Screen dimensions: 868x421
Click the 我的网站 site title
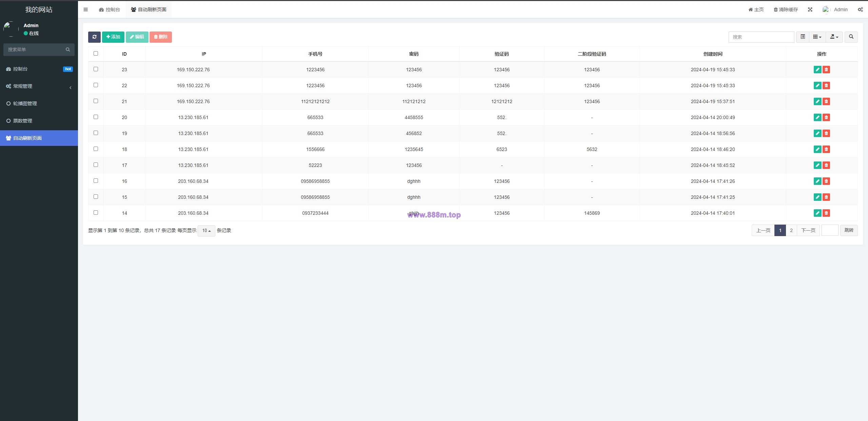tap(39, 9)
